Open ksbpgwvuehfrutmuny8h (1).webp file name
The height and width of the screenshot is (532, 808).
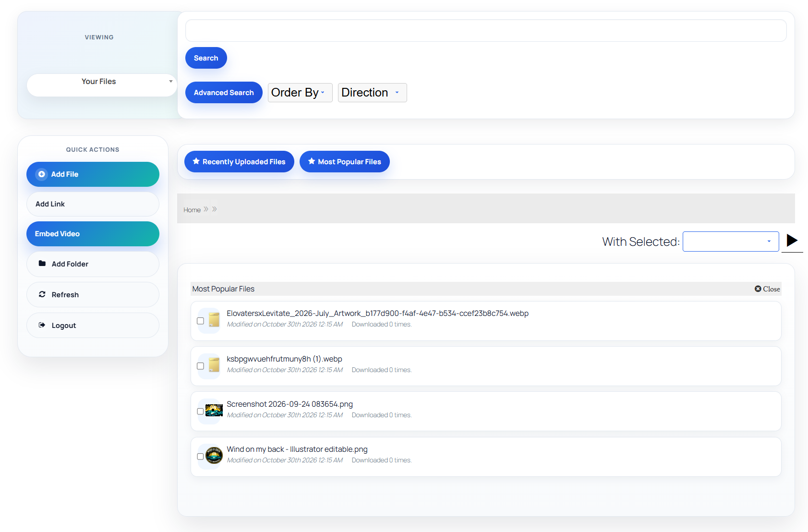tap(285, 359)
